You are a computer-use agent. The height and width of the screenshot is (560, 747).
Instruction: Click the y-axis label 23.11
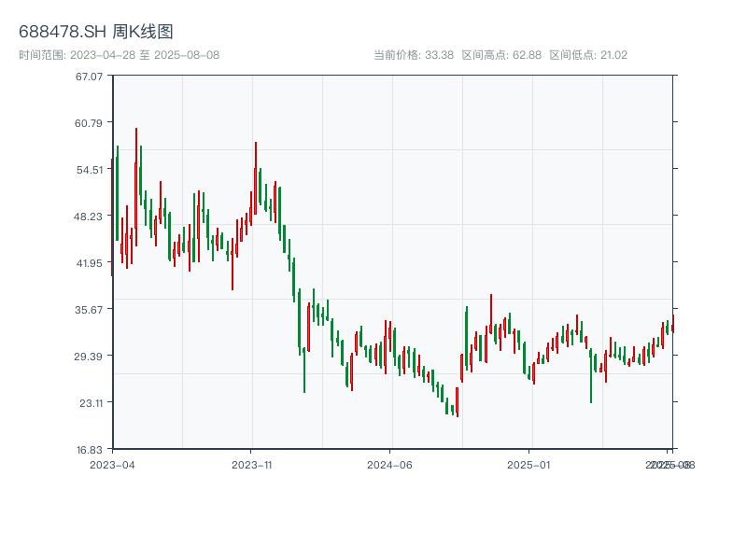click(x=91, y=403)
